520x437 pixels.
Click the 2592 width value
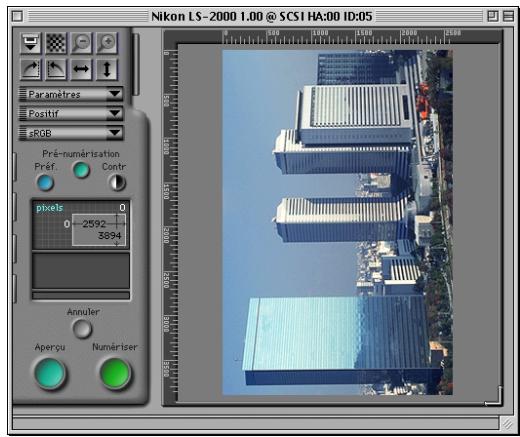pyautogui.click(x=94, y=224)
